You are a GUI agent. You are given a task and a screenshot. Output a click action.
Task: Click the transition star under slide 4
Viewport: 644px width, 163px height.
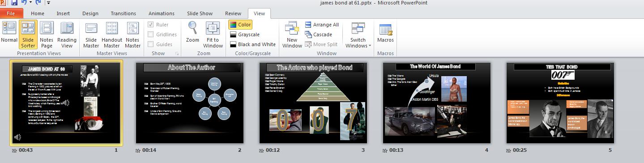385,150
